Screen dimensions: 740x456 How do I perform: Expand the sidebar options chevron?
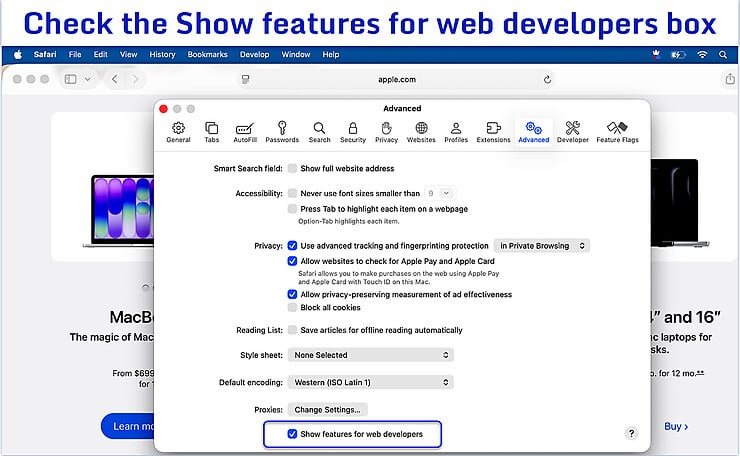coord(87,79)
